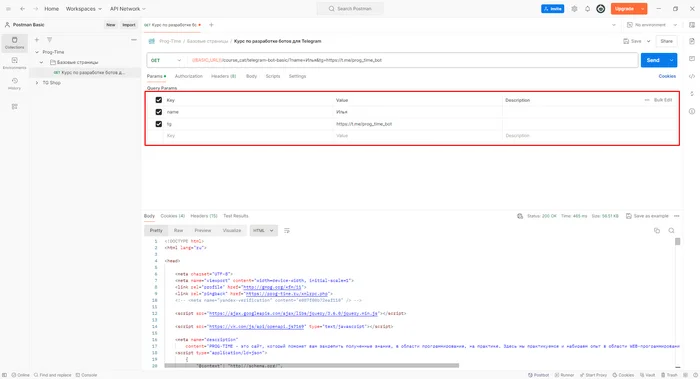Open the Code snippet icon in right sidebar

click(x=692, y=76)
